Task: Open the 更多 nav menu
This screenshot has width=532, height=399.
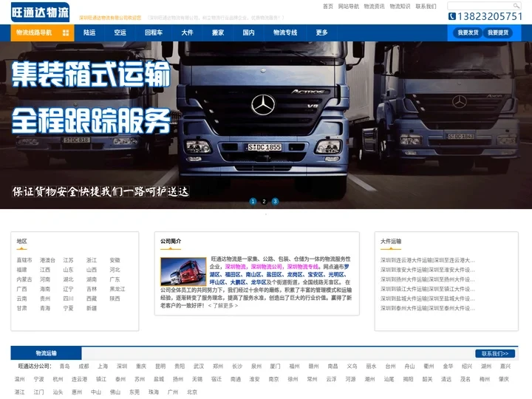Action: pyautogui.click(x=321, y=33)
